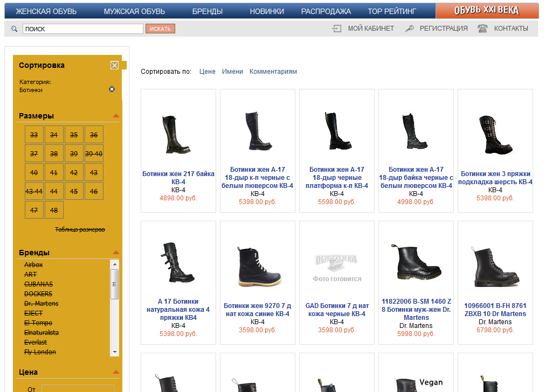Open the РАСПРОДАЖА menu item
The height and width of the screenshot is (392, 559).
point(326,11)
